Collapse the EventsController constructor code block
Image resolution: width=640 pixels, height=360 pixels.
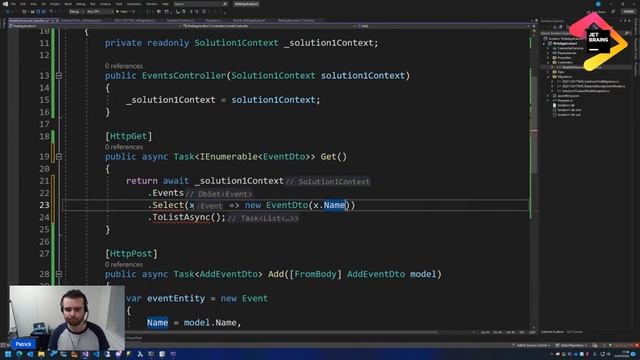[x=59, y=76]
